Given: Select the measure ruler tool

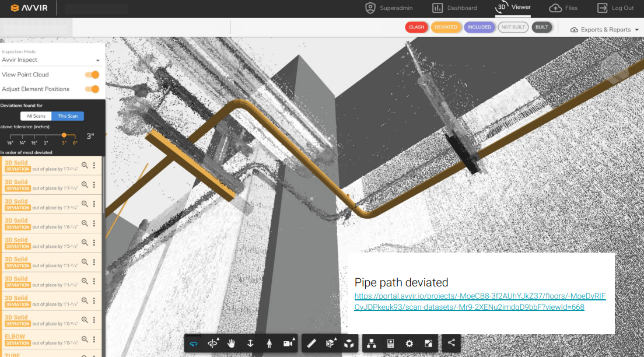Looking at the screenshot, I should click(x=311, y=344).
